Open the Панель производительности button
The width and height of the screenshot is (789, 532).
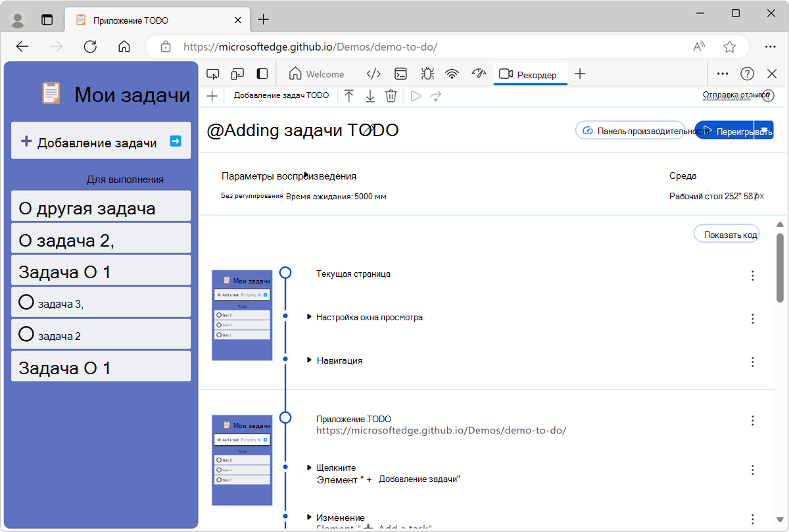[630, 130]
